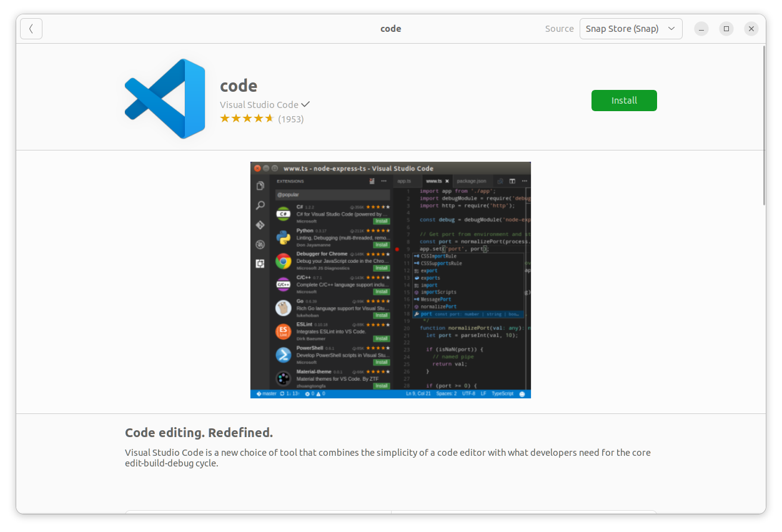Click the five-star rating row
Screen dimensions: 782x532
click(247, 119)
